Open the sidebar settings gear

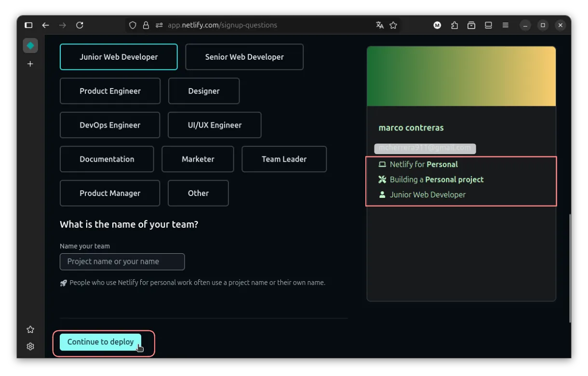30,347
